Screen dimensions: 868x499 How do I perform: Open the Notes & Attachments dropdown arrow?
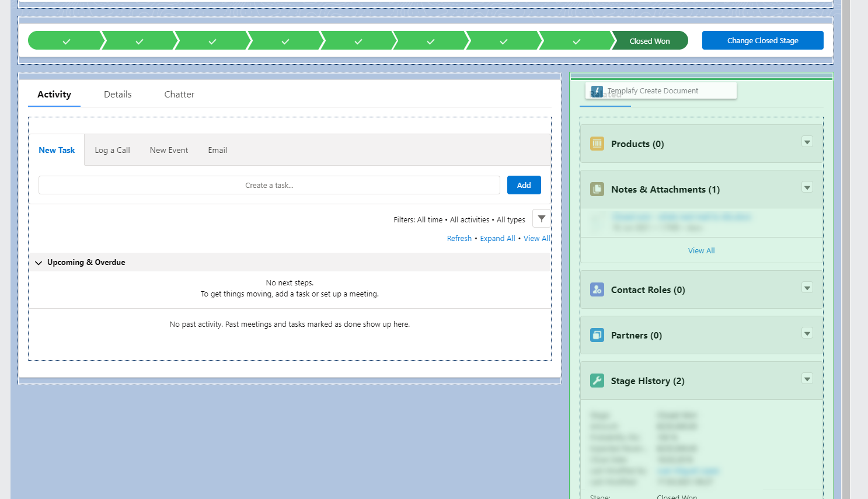point(807,187)
